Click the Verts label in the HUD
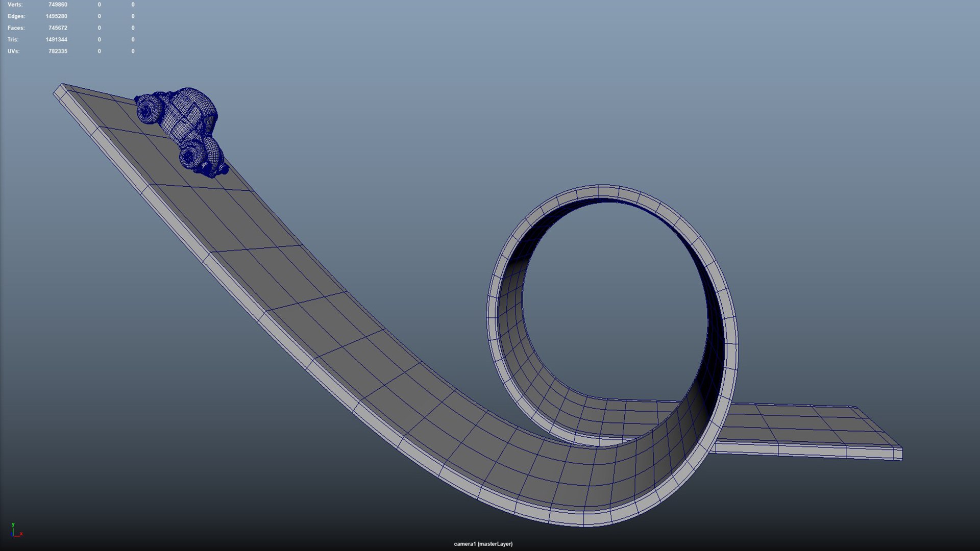980x551 pixels. click(15, 5)
